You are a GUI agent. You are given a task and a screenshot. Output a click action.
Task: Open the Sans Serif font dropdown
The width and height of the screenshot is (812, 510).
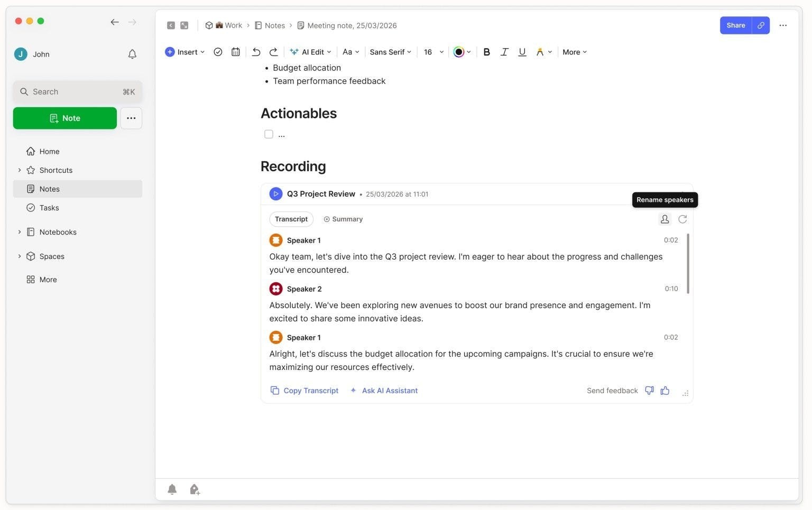pyautogui.click(x=390, y=52)
